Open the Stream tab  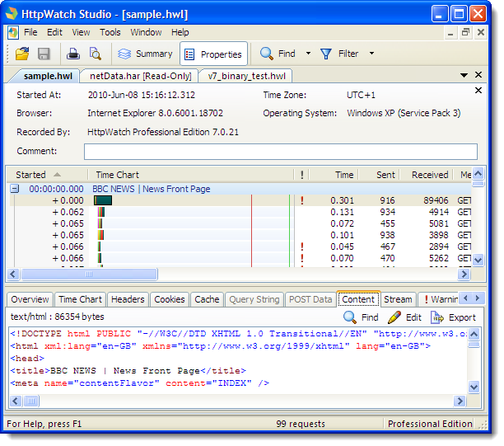tap(398, 299)
